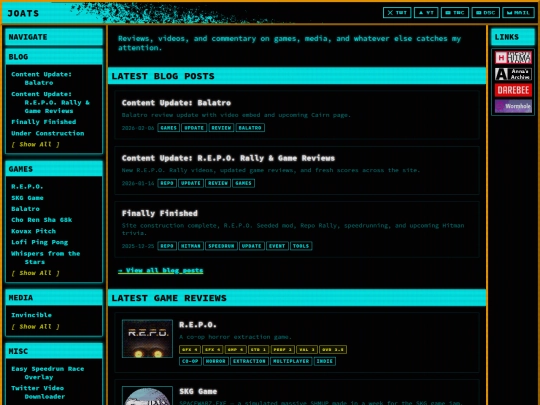Open Twitter Video Downloader link
Screen dimensions: 540x405
(x=38, y=392)
